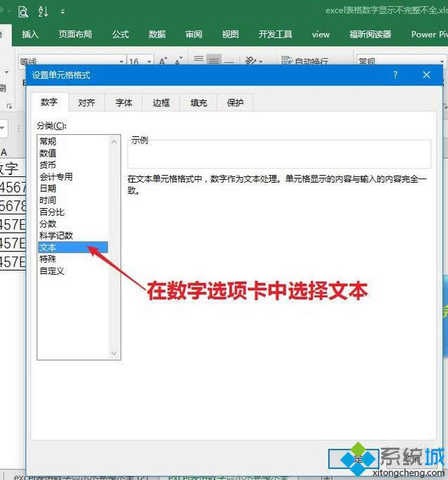Open the 公式 ribbon tab
This screenshot has height=480, width=448.
coord(120,34)
